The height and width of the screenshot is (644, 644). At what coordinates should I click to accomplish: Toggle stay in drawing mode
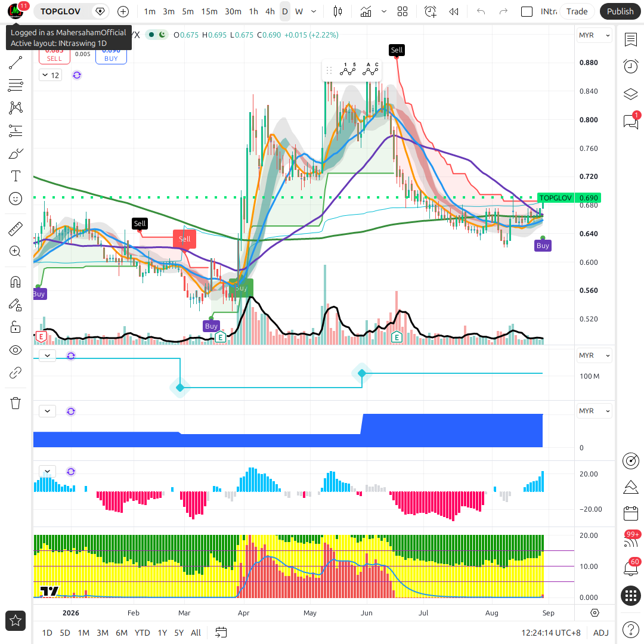pos(16,305)
